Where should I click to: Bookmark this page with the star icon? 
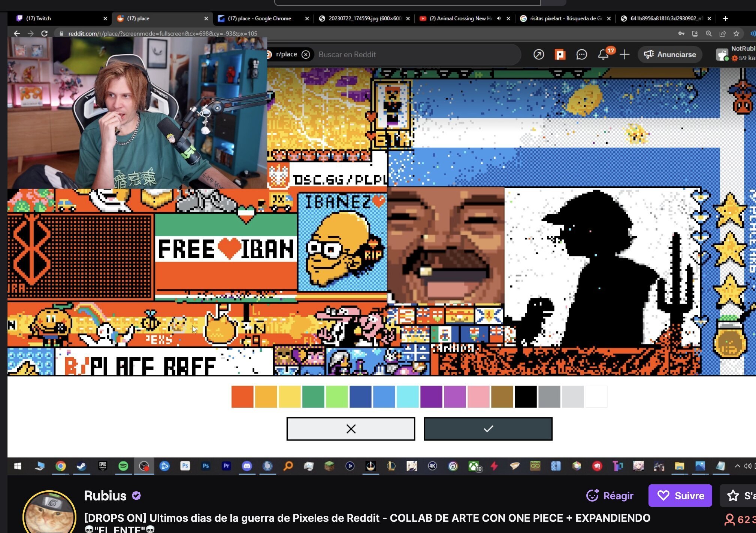coord(736,34)
